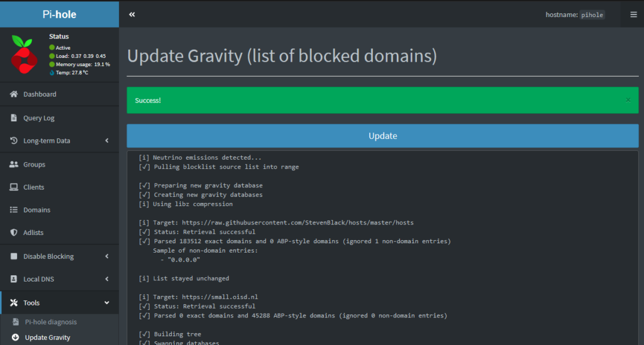Image resolution: width=644 pixels, height=345 pixels.
Task: Click the Local DNS address book icon
Action: click(14, 279)
